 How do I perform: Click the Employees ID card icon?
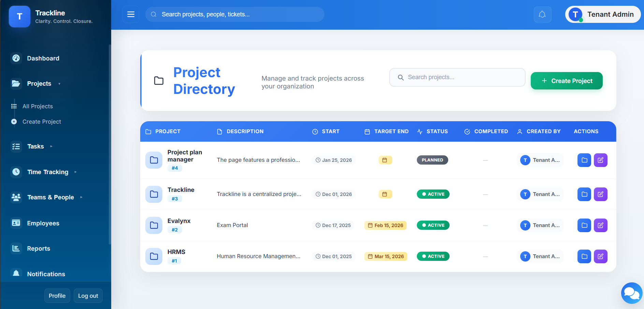click(16, 223)
